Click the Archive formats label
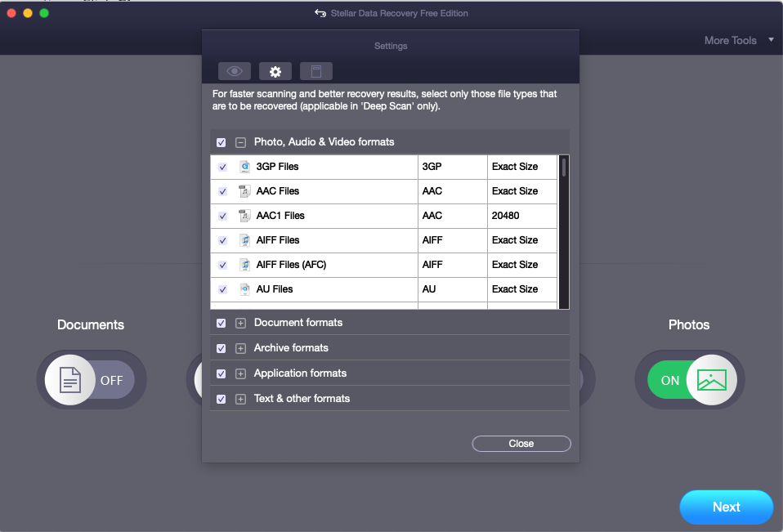The height and width of the screenshot is (532, 783). pos(291,348)
